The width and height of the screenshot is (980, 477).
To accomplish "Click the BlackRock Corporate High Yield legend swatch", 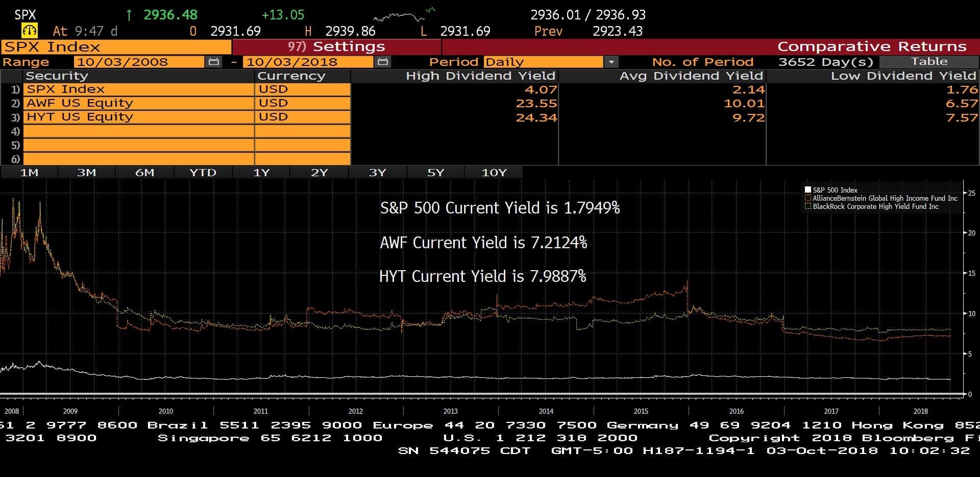I will pyautogui.click(x=808, y=206).
